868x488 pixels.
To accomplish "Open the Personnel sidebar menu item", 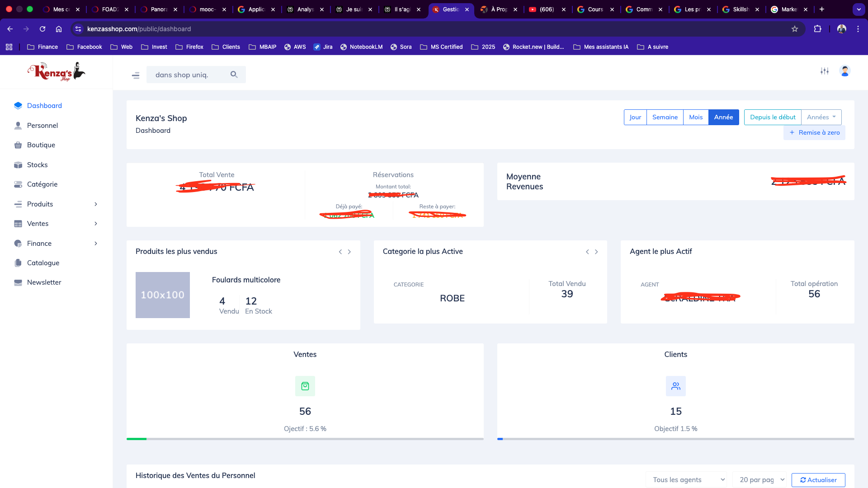I will click(x=42, y=126).
